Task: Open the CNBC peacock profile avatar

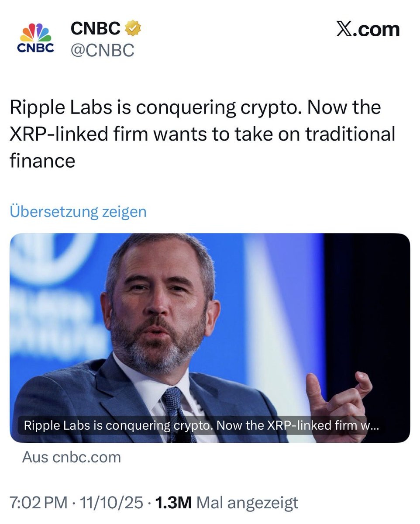Action: click(x=35, y=38)
